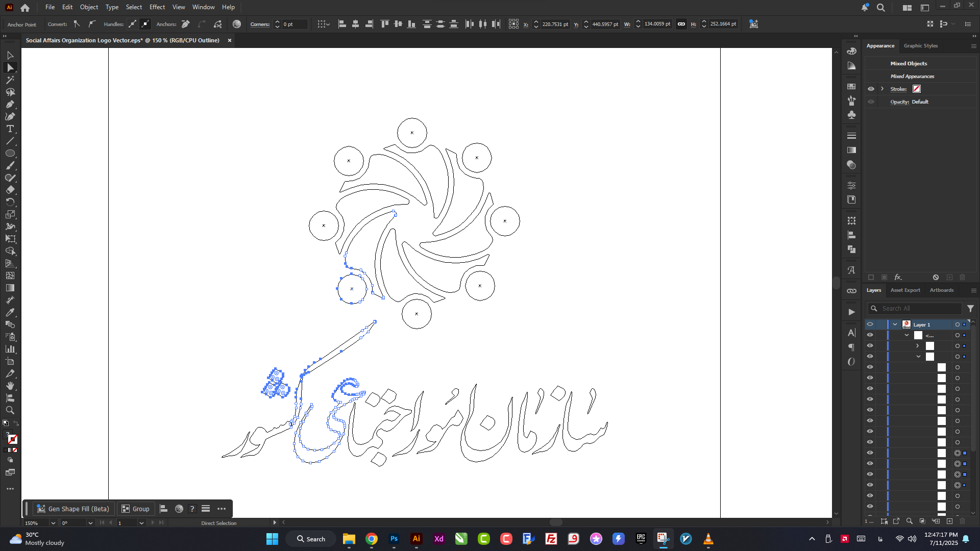Select the Lasso tool

pyautogui.click(x=10, y=92)
